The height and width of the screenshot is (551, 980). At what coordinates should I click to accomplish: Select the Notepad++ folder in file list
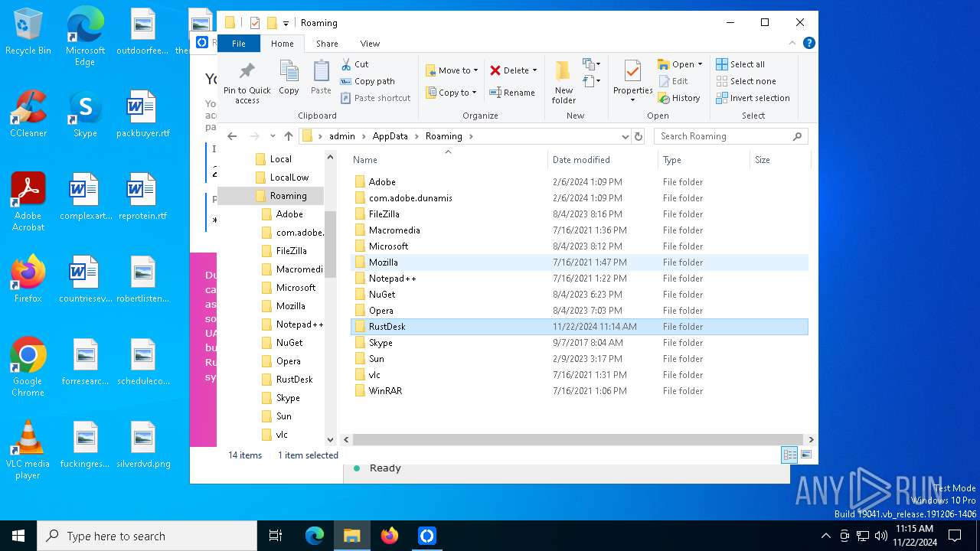pos(579,279)
